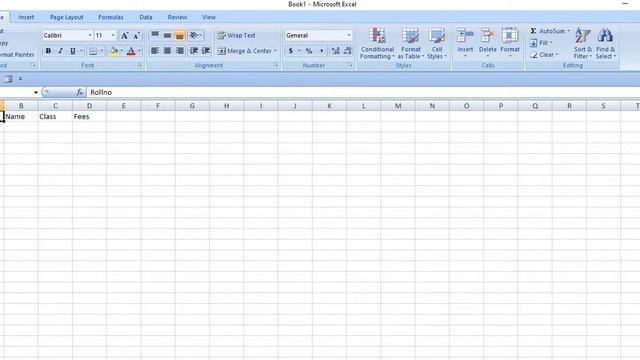
Task: Align text left
Action: [155, 51]
